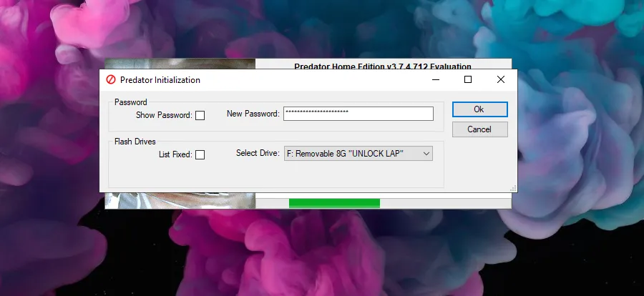
Task: Click the resize grip in the dialog corner
Action: pyautogui.click(x=512, y=189)
